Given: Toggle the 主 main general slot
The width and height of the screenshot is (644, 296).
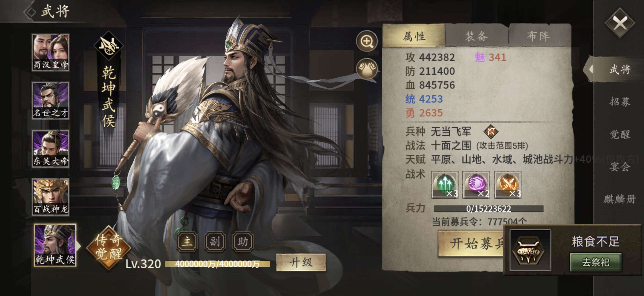Looking at the screenshot, I should 187,241.
